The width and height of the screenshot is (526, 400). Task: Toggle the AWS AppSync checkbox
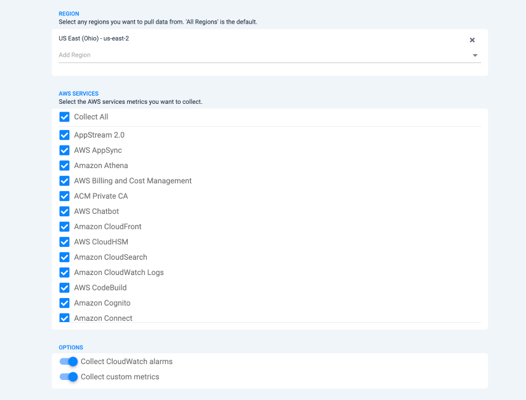pyautogui.click(x=64, y=150)
